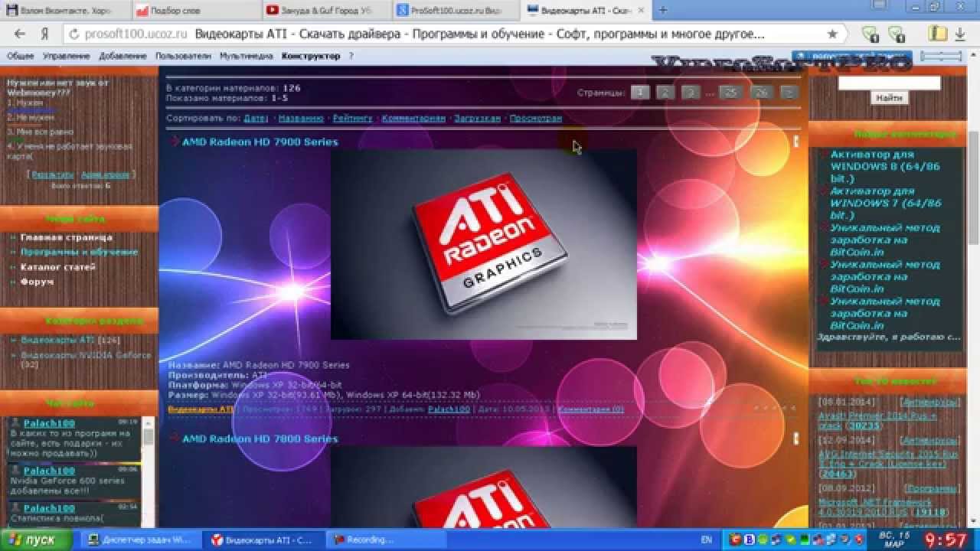This screenshot has height=551, width=980.
Task: Click the ATI Radeon Graphics image for 7900
Action: click(x=484, y=244)
